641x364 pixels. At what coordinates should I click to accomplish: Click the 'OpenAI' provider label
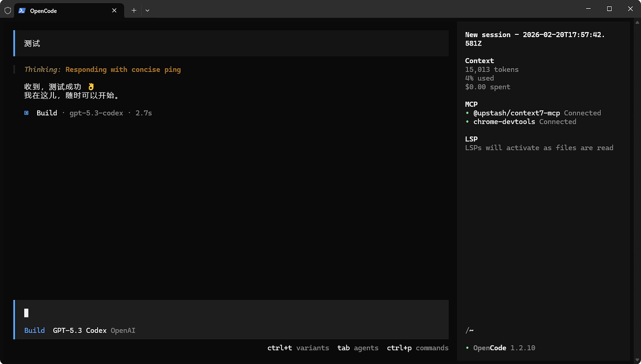pyautogui.click(x=123, y=331)
